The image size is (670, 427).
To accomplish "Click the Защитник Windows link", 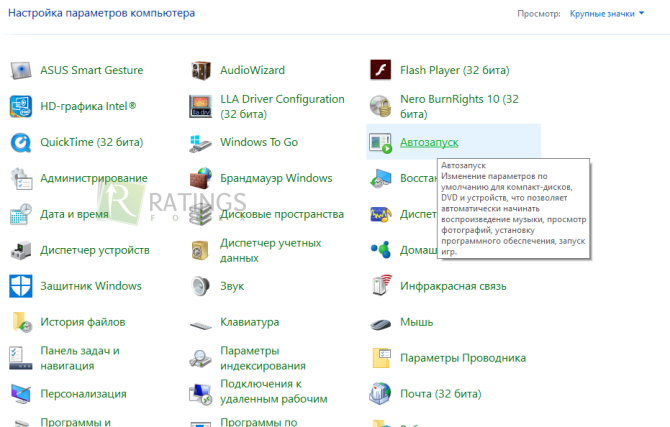I will click(91, 286).
